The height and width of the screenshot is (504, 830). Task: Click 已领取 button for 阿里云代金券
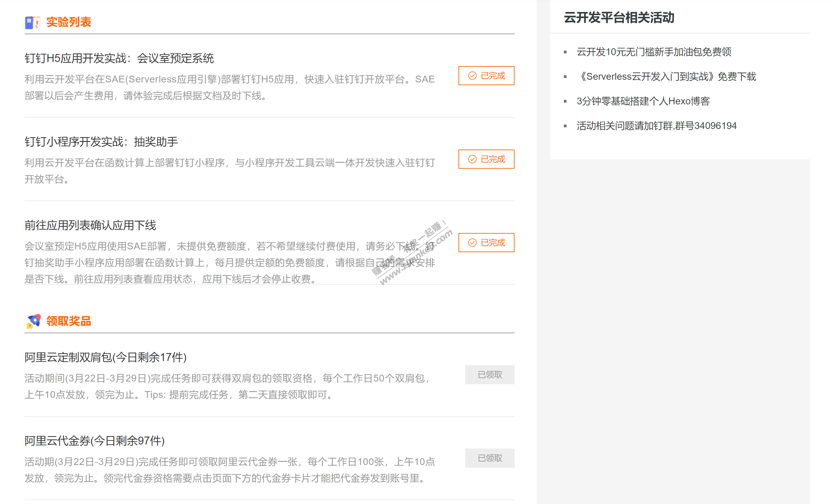pyautogui.click(x=490, y=458)
